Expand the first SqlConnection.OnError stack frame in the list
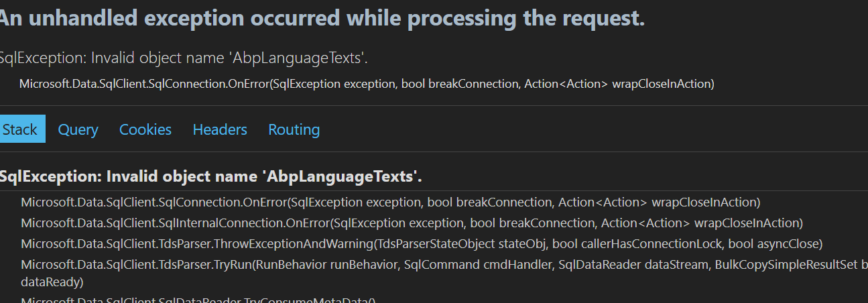The image size is (868, 303). coord(390,202)
